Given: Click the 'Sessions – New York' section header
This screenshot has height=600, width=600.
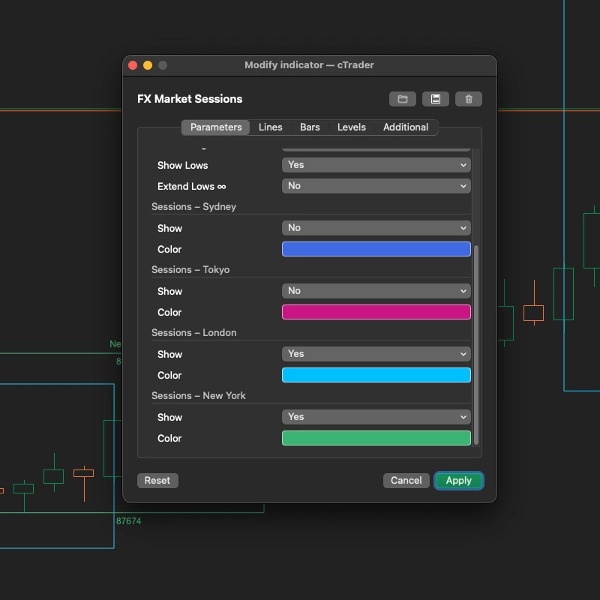Looking at the screenshot, I should [199, 396].
